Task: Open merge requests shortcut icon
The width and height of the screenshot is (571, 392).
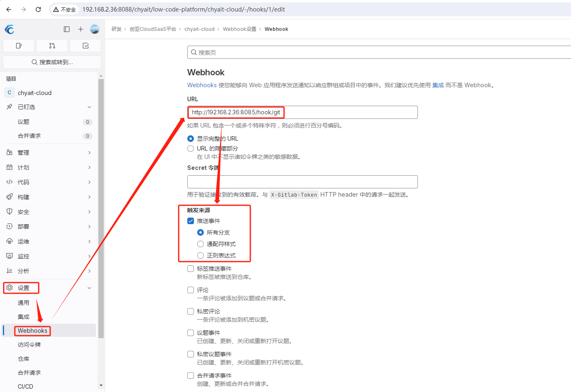Action: point(52,46)
